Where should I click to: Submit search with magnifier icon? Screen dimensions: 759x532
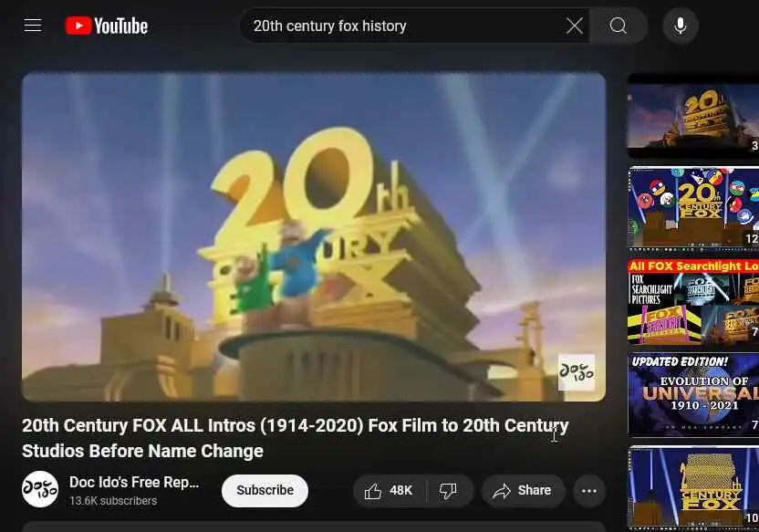tap(619, 26)
